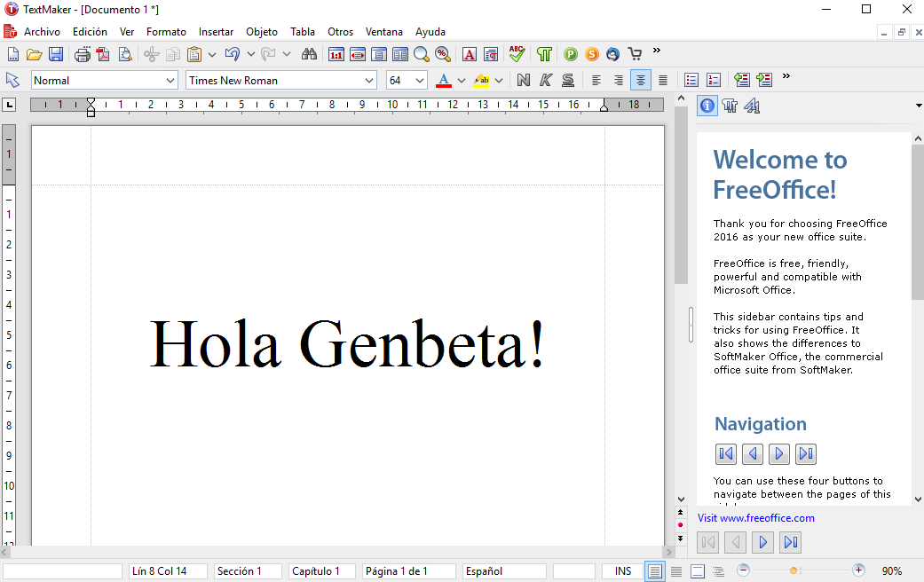Align text to the right
The image size is (924, 582).
[x=618, y=80]
